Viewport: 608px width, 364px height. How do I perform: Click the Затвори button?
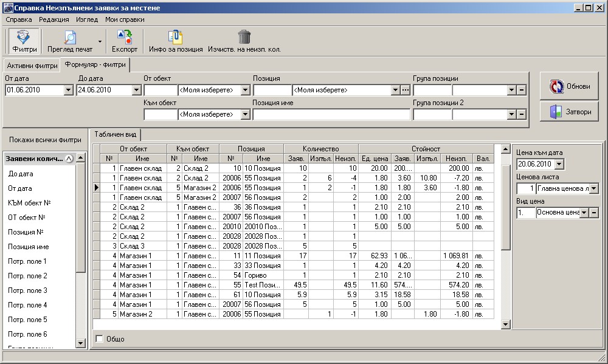569,112
